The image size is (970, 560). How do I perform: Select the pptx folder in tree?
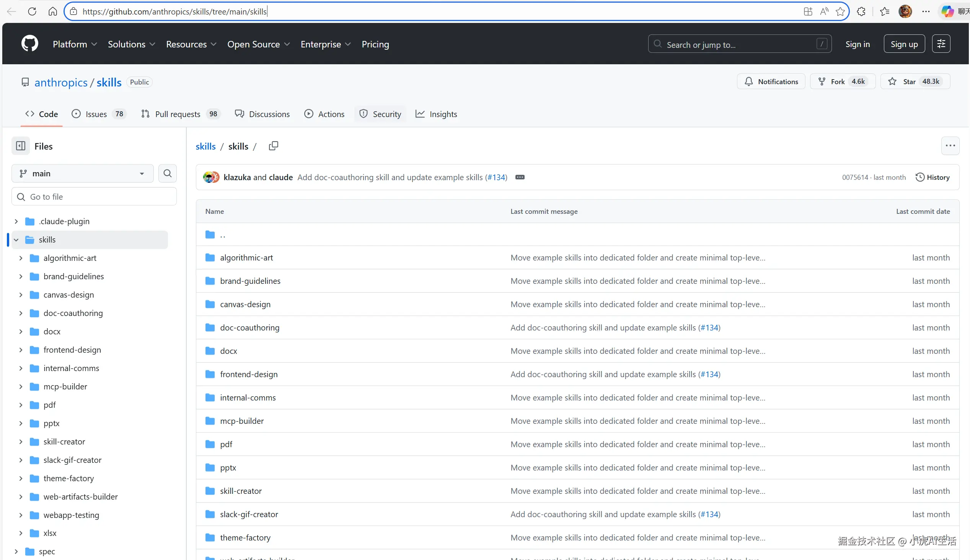pyautogui.click(x=51, y=423)
